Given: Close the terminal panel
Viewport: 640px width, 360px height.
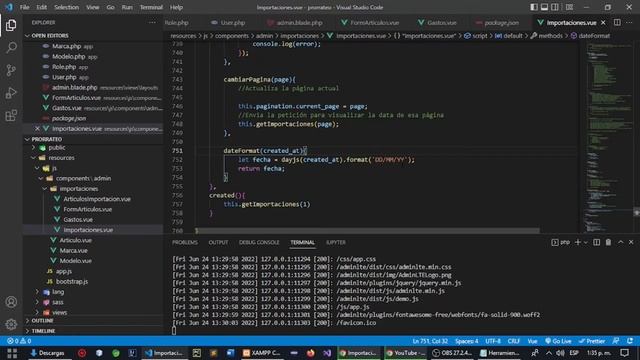Looking at the screenshot, I should pos(631,242).
